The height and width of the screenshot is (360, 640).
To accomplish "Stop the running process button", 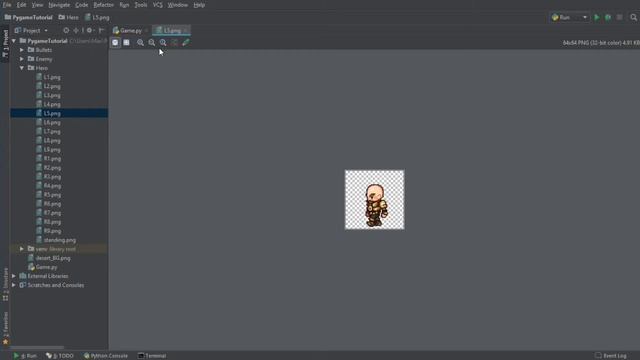I will tap(620, 18).
